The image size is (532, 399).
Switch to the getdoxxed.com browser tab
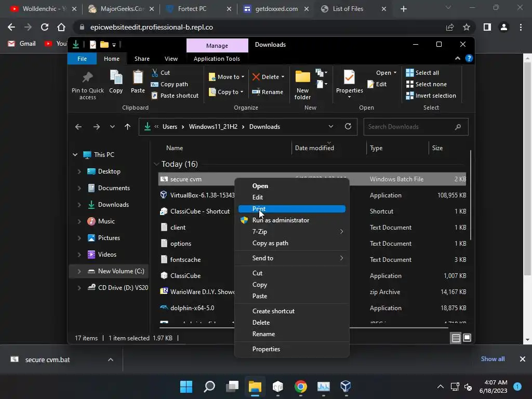coord(275,9)
